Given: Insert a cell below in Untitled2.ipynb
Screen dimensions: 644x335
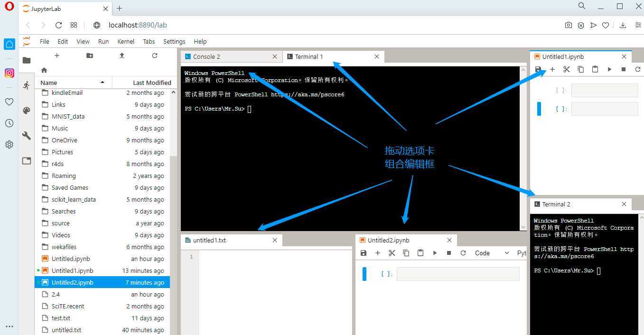Looking at the screenshot, I should click(378, 253).
